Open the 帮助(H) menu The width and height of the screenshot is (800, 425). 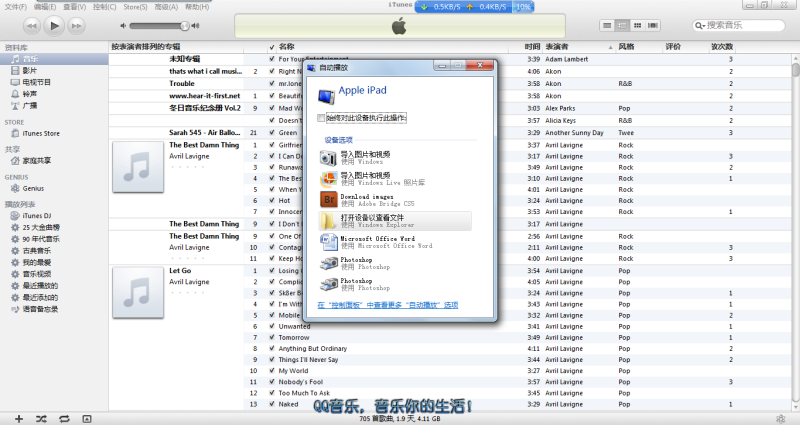point(197,7)
